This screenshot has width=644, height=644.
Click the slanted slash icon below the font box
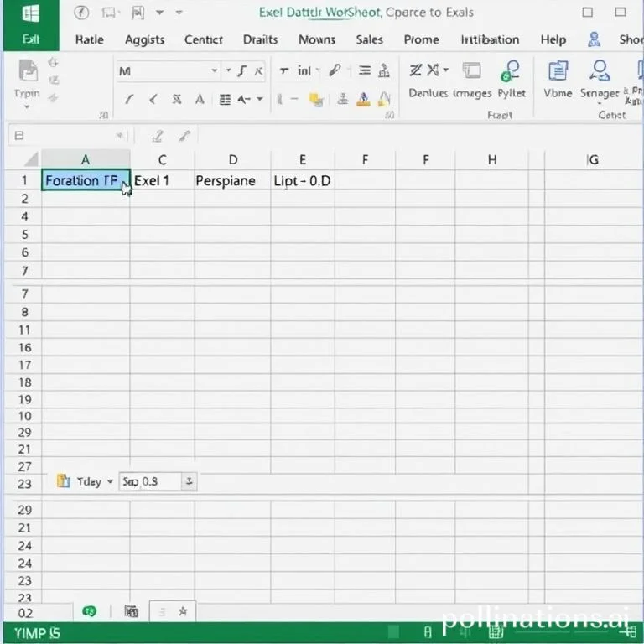(x=129, y=99)
